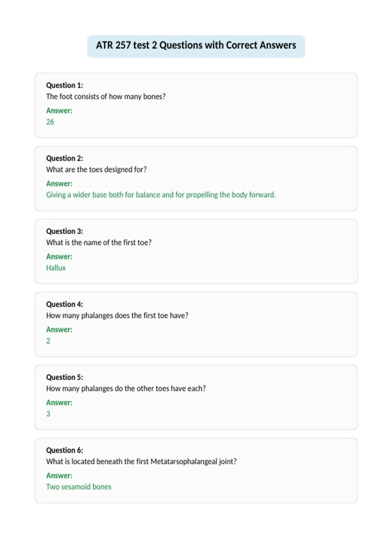Click the Question 4 label

pos(65,304)
